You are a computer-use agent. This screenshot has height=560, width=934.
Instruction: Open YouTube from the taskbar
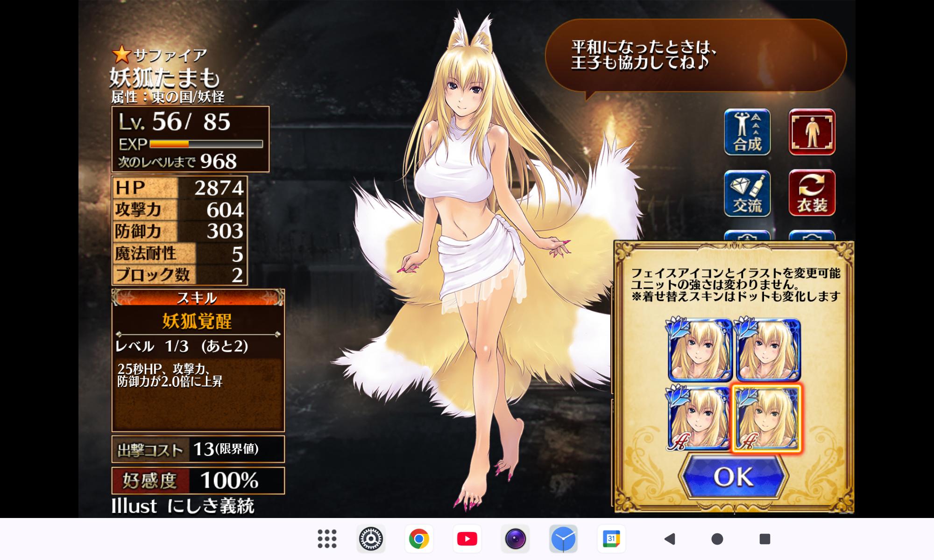click(x=467, y=539)
